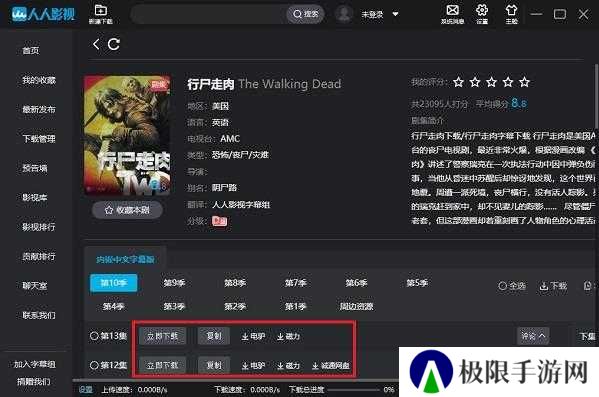Select season 第6季

click(x=356, y=283)
